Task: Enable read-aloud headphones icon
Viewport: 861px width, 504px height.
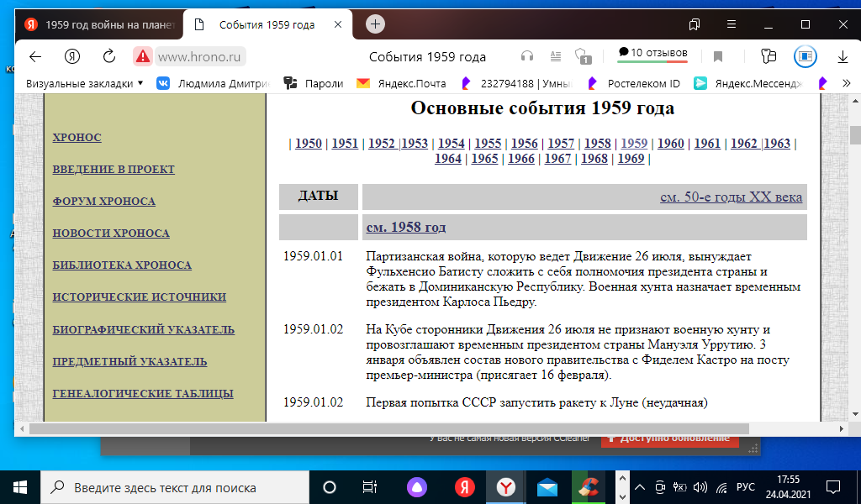Action: coord(527,56)
